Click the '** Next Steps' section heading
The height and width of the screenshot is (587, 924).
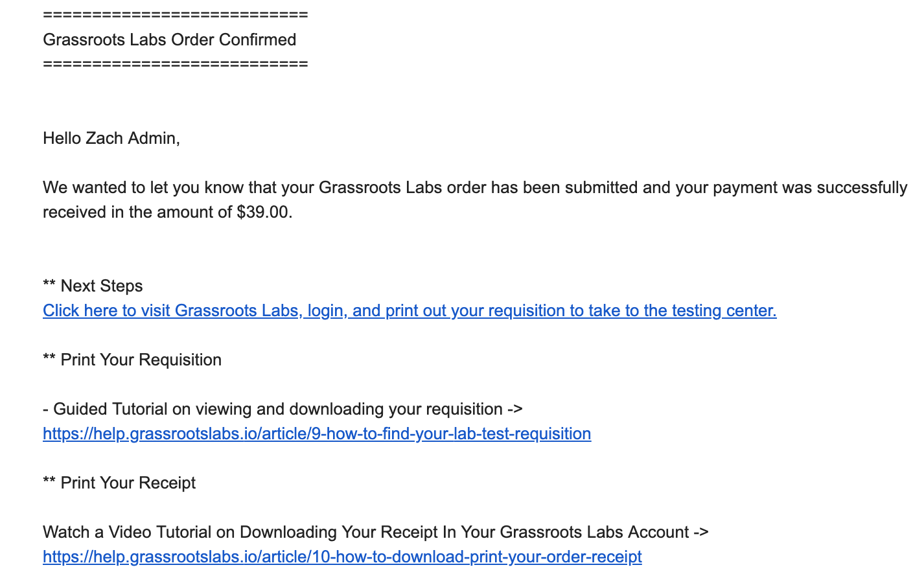pos(93,286)
